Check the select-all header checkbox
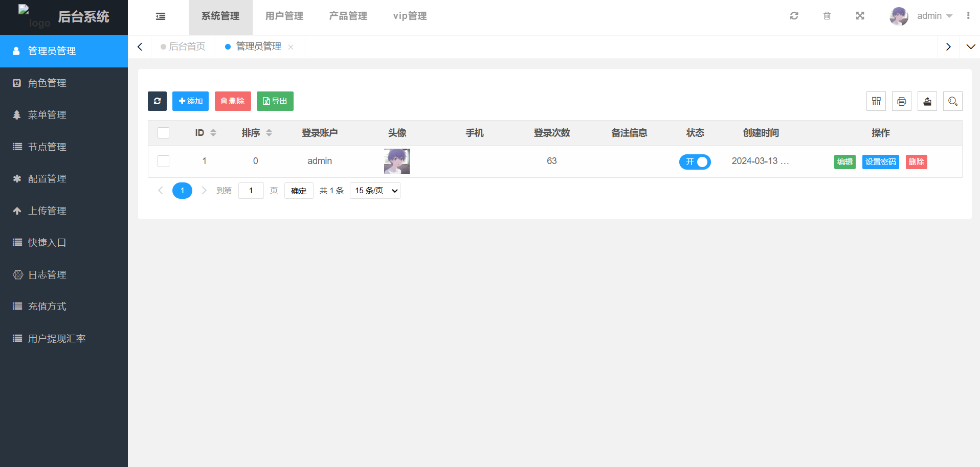The width and height of the screenshot is (980, 467). click(x=163, y=133)
